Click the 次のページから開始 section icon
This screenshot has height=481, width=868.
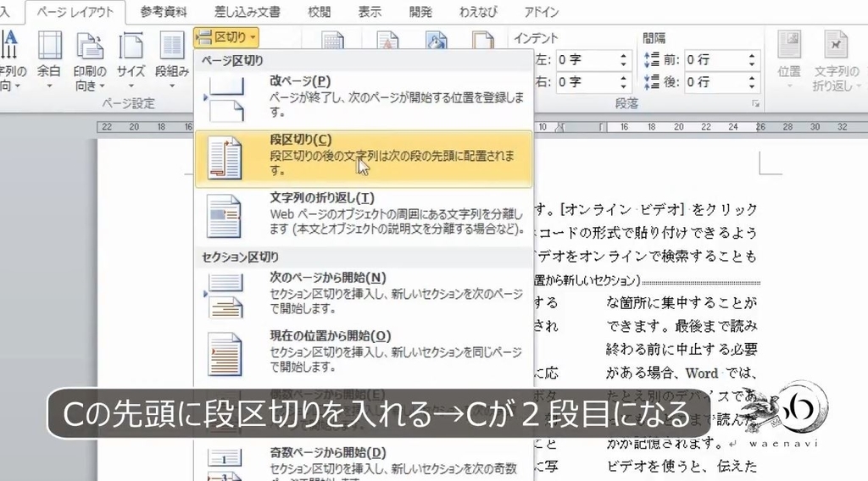point(225,296)
